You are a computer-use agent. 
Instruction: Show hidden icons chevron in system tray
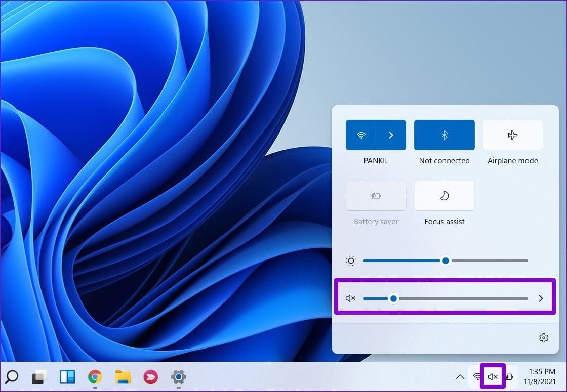[460, 377]
